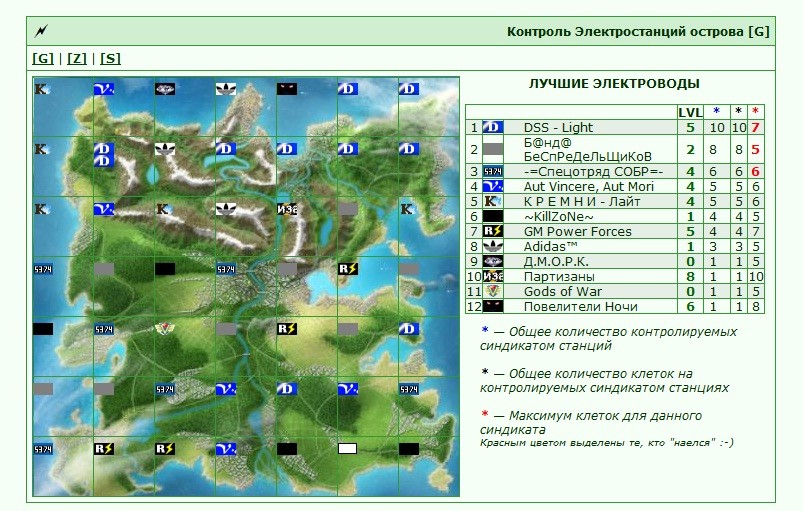Click the level value 8 in the Партизаны row
This screenshot has height=511, width=803.
click(690, 276)
